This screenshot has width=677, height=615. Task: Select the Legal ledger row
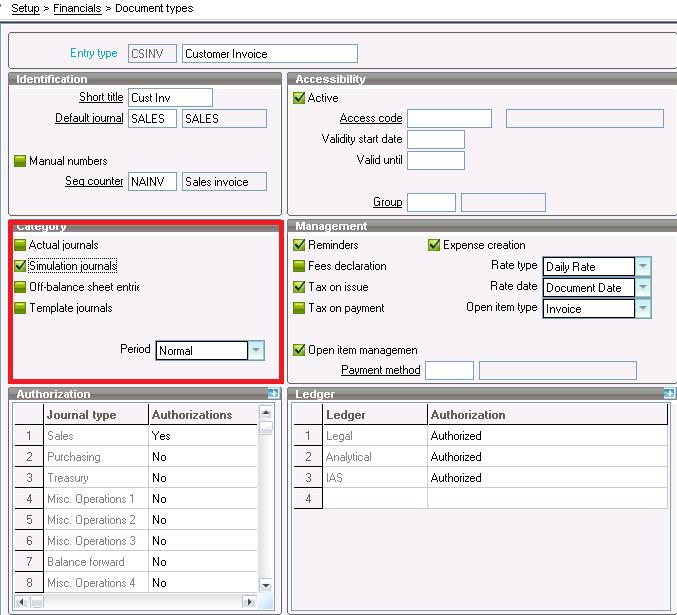point(375,436)
